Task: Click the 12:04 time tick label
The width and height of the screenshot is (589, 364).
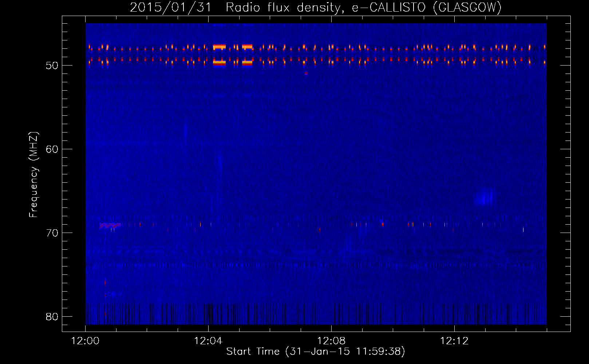Action: [x=208, y=341]
